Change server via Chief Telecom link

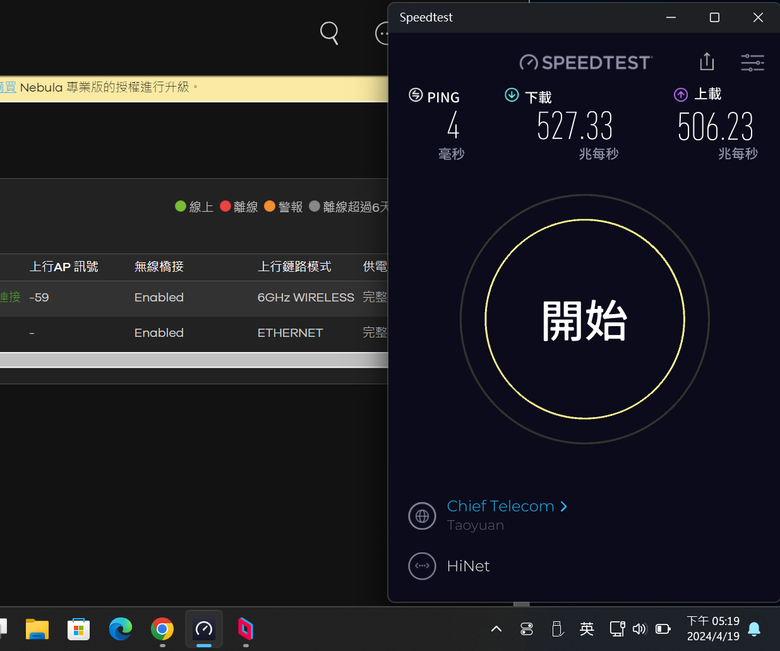tap(506, 506)
